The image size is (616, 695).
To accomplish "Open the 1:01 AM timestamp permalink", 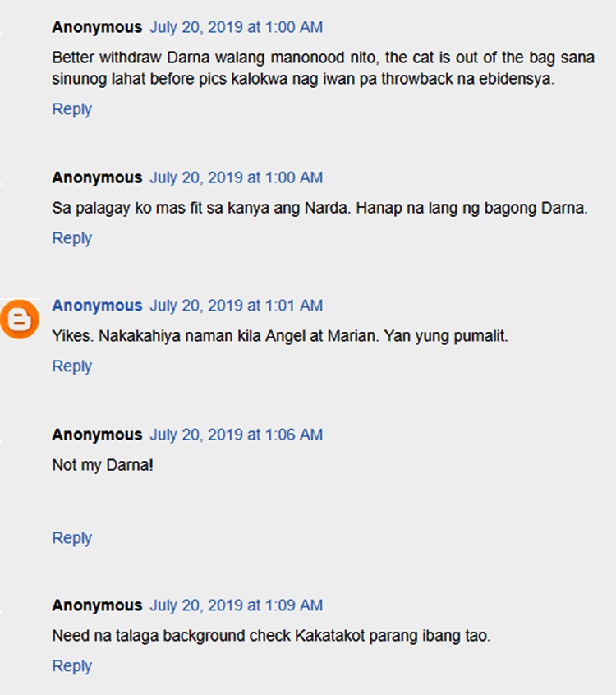I will [x=236, y=306].
